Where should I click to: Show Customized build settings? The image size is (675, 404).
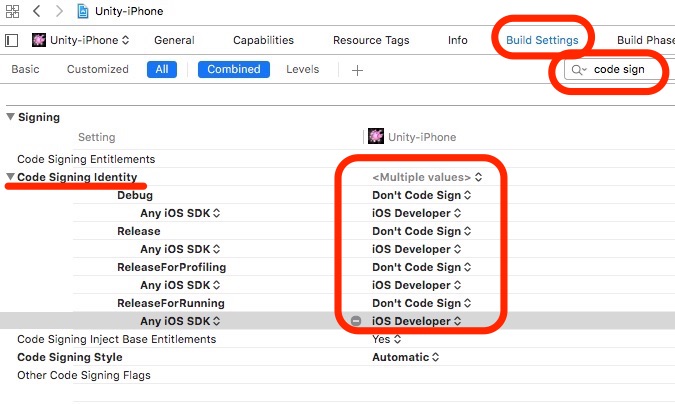(x=97, y=69)
